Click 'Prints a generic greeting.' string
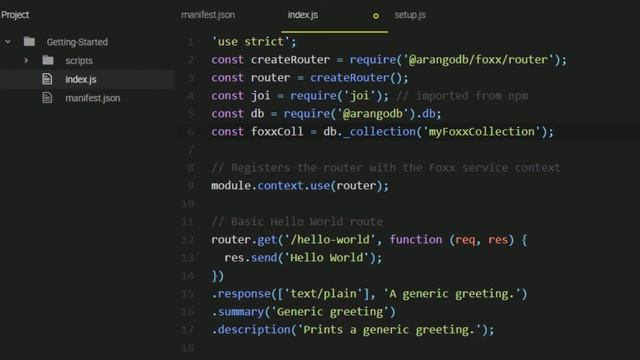 (x=389, y=329)
